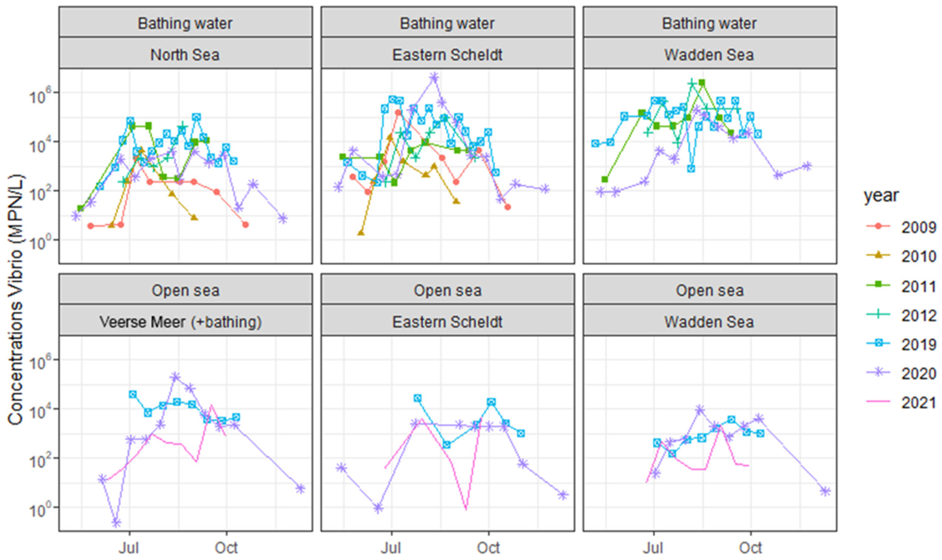Click Eastern Scheldt header under Bathing water
The height and width of the screenshot is (560, 942).
(x=447, y=55)
